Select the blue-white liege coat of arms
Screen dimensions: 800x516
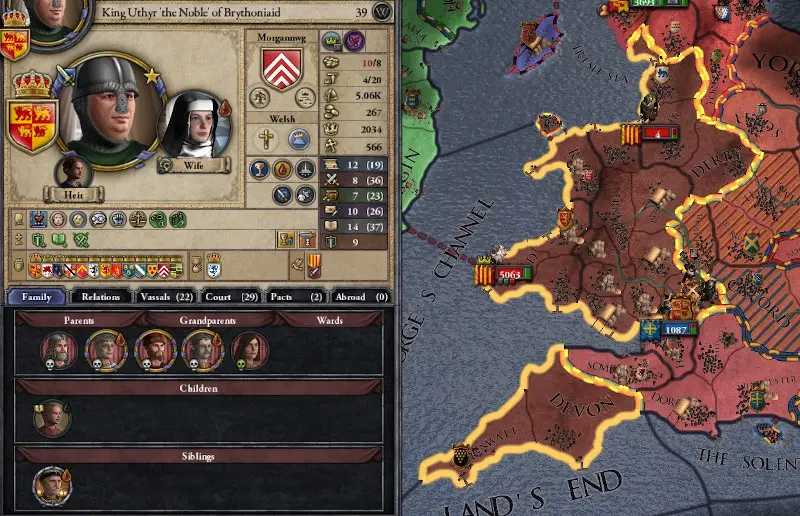tap(213, 265)
